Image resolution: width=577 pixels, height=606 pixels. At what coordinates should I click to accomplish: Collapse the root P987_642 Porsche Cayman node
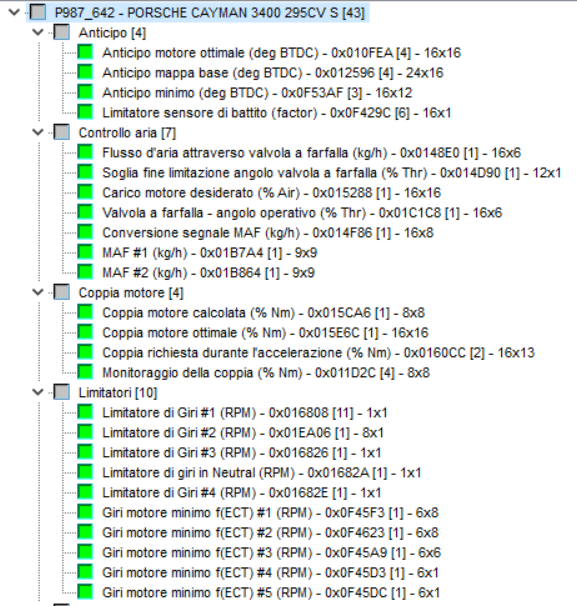point(14,12)
